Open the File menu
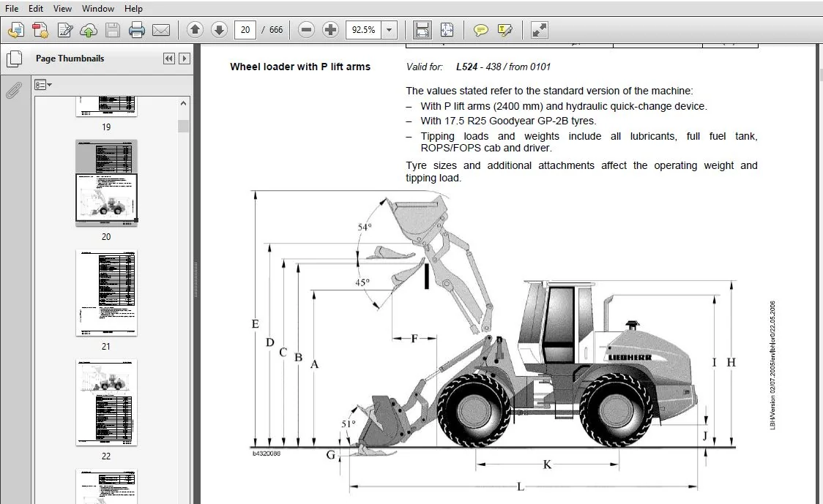The height and width of the screenshot is (504, 823). pos(12,8)
